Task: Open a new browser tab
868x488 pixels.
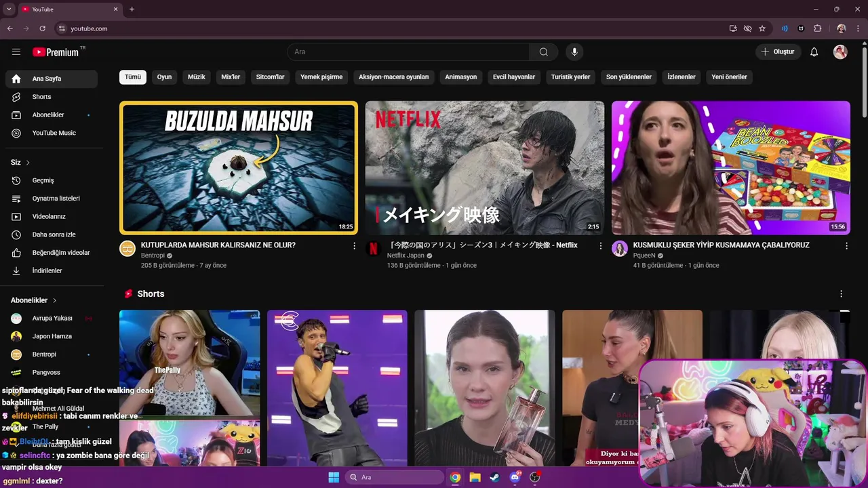Action: point(132,9)
